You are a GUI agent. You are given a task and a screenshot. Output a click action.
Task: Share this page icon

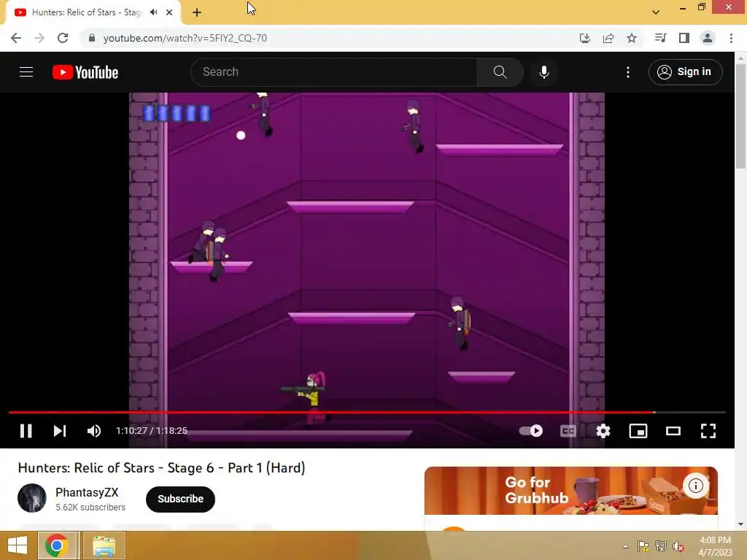608,38
